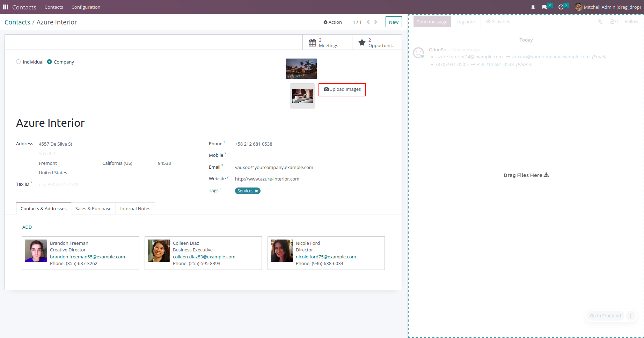
Task: Click the 1 / 1 pager counter
Action: (x=357, y=22)
